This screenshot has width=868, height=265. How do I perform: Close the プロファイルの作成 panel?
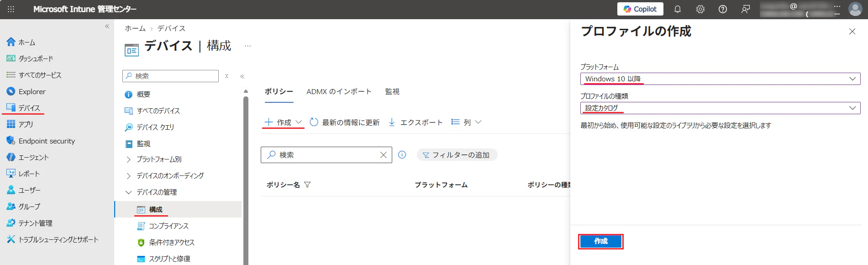[x=852, y=32]
